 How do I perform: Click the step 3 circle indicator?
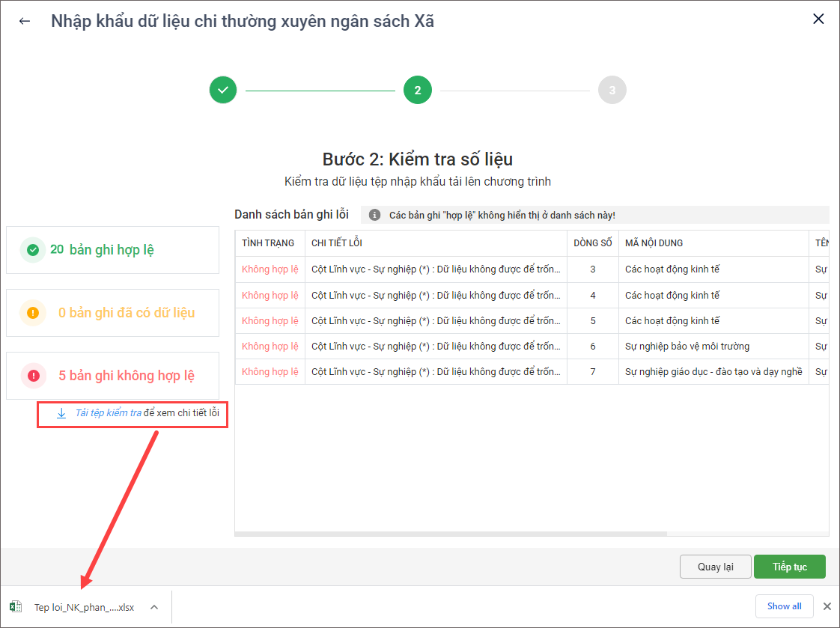(612, 91)
